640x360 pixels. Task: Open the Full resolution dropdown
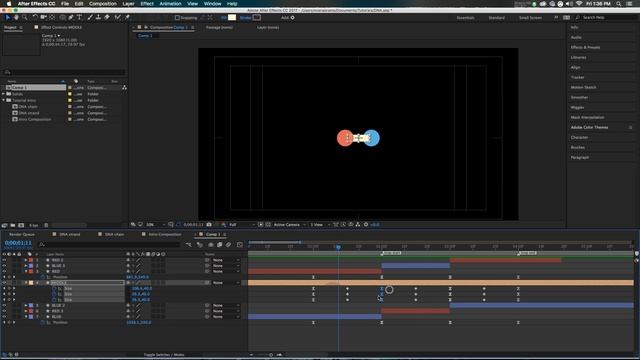tap(242, 224)
